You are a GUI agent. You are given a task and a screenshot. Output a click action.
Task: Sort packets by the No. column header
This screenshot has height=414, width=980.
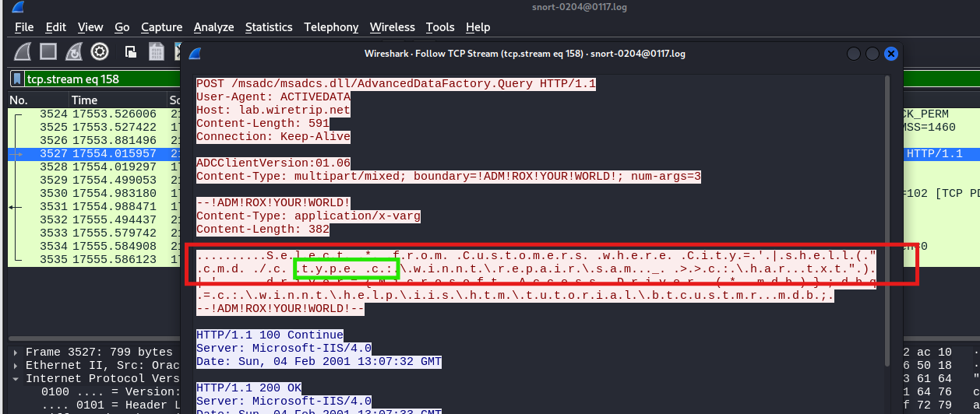point(37,100)
